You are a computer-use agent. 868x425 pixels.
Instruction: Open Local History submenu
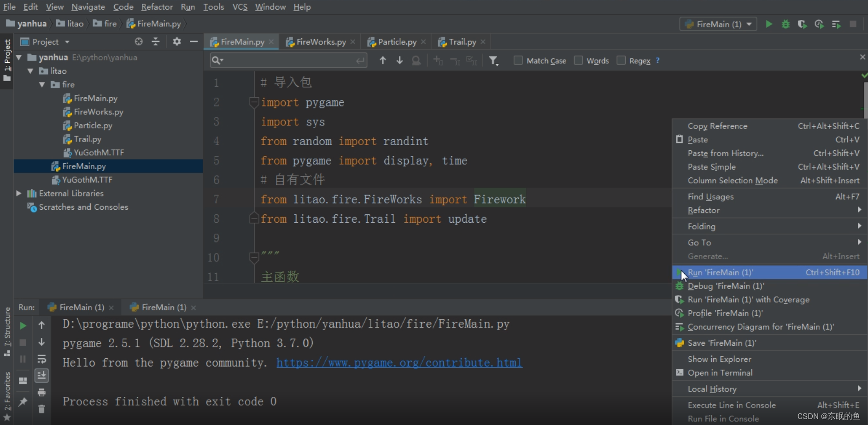pyautogui.click(x=769, y=389)
